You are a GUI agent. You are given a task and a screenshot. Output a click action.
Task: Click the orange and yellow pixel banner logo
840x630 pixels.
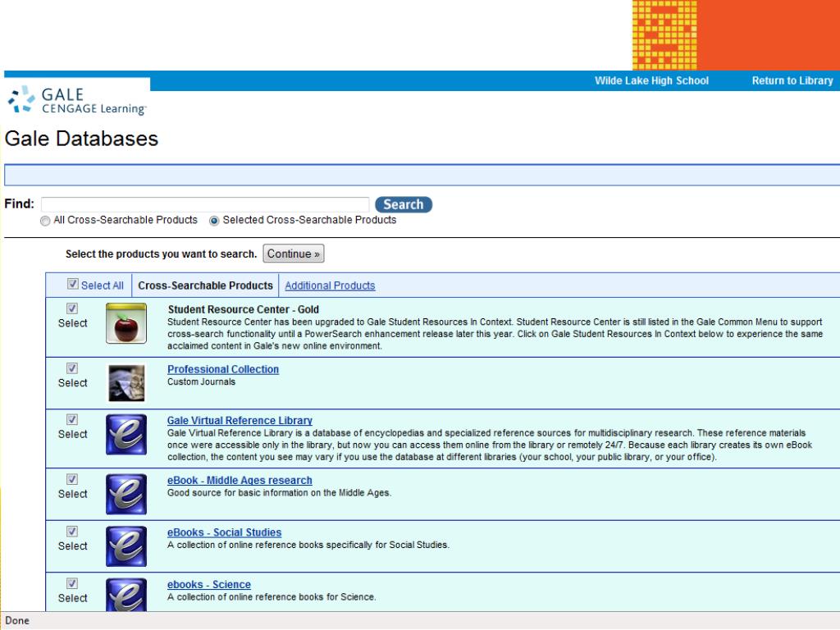[664, 34]
